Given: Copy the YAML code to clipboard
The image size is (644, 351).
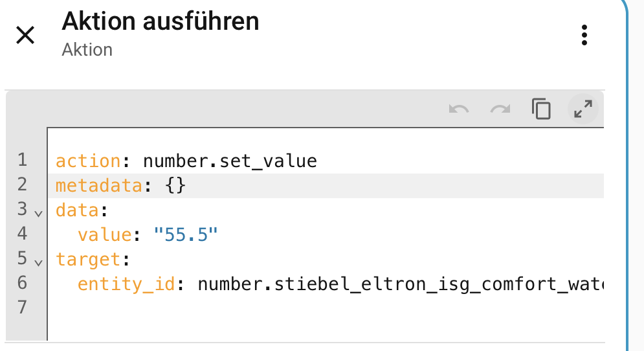Looking at the screenshot, I should click(541, 109).
